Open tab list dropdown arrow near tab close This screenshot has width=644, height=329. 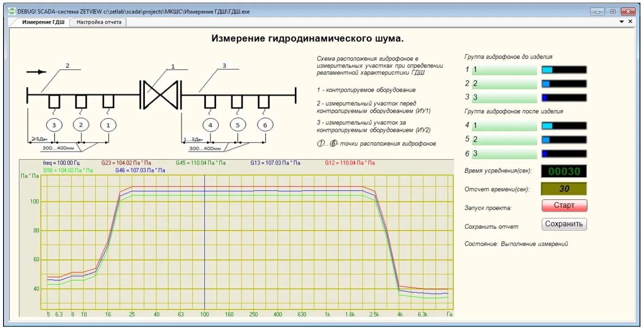click(622, 21)
